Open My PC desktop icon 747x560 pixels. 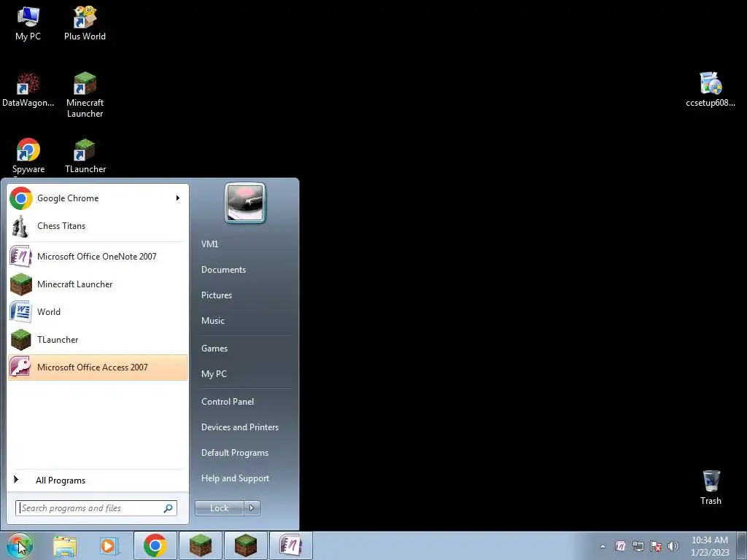28,24
